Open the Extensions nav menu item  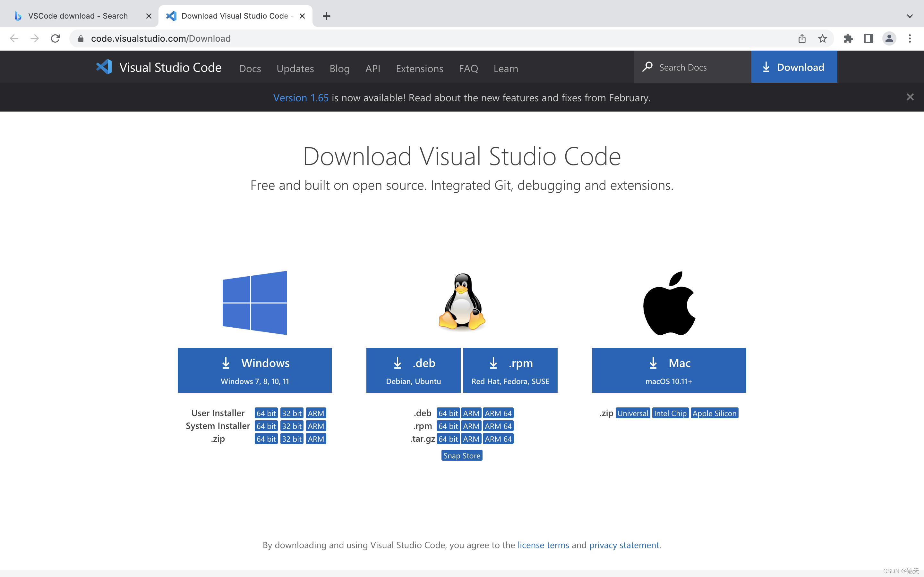[x=419, y=69]
